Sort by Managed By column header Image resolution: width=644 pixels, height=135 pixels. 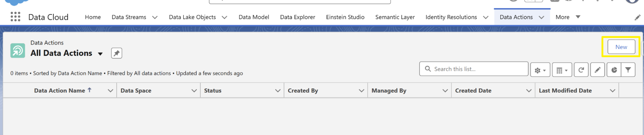point(389,91)
